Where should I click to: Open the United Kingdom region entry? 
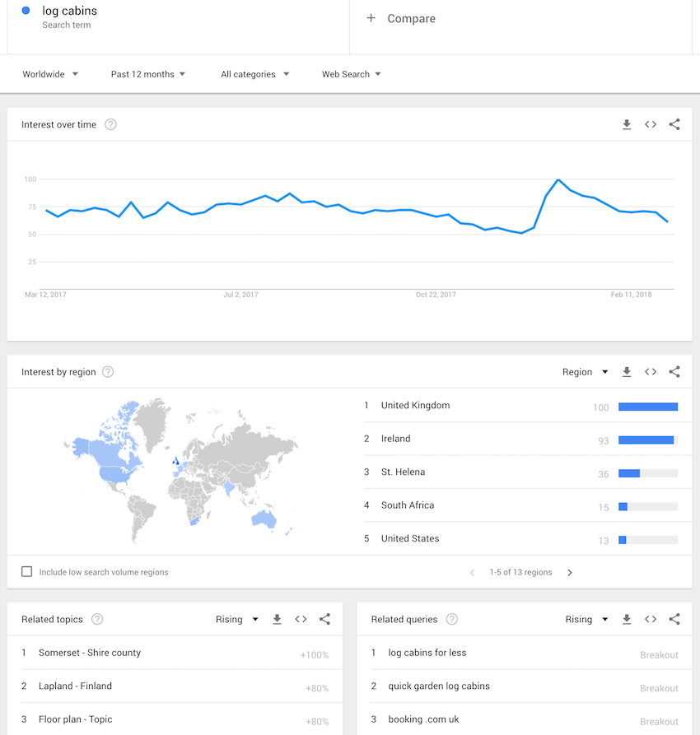point(415,406)
